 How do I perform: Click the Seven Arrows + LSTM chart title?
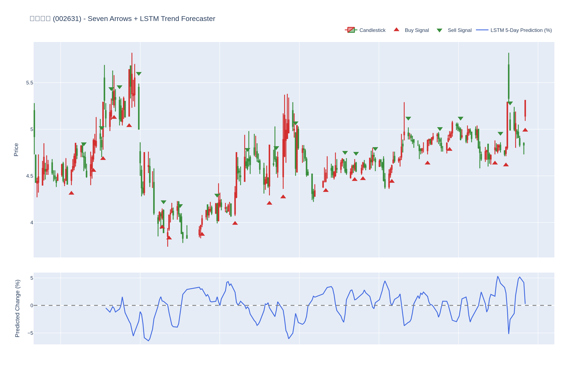[122, 19]
